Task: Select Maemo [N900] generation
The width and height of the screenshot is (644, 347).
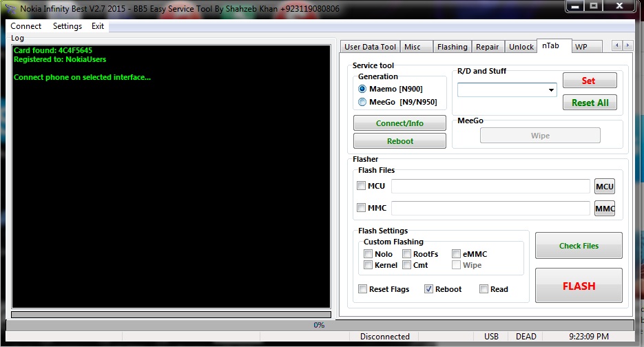Action: [362, 89]
